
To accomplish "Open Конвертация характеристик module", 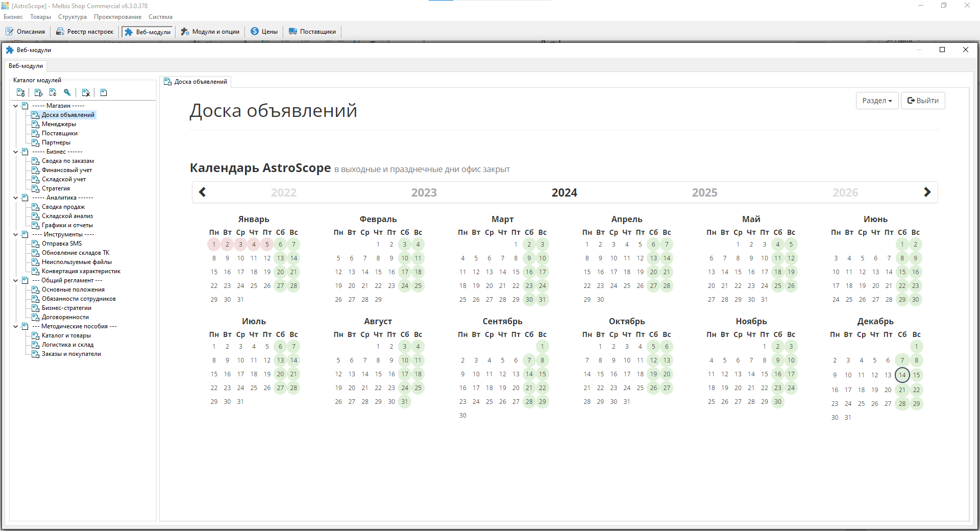I will [x=81, y=271].
